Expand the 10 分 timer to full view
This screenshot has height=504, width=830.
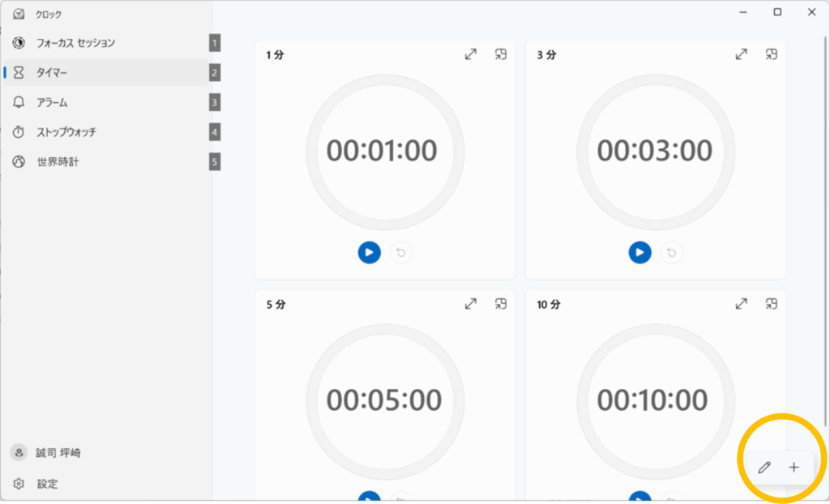741,304
